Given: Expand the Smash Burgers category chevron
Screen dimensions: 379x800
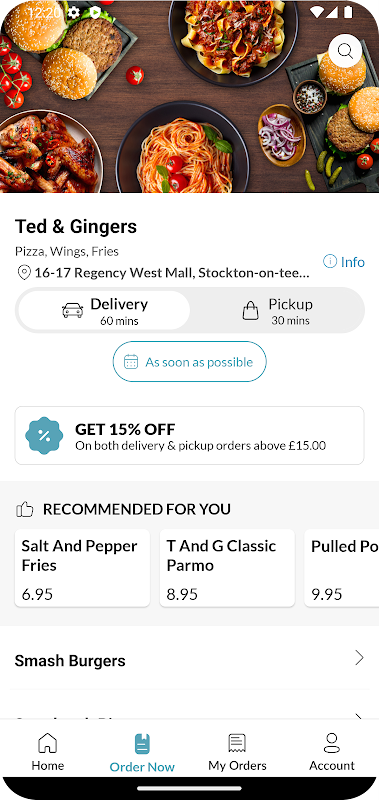Looking at the screenshot, I should [360, 658].
